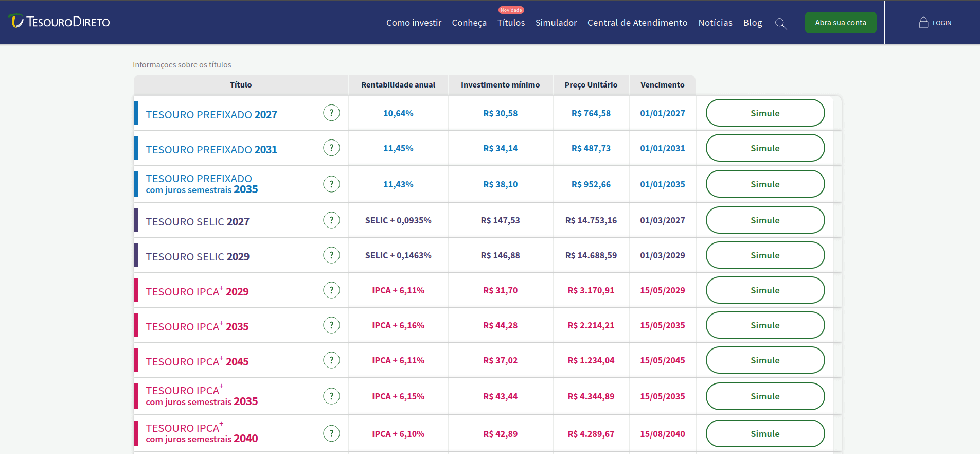This screenshot has width=980, height=454.
Task: Open help icon for Tesouro Selic 2029
Action: [x=331, y=255]
